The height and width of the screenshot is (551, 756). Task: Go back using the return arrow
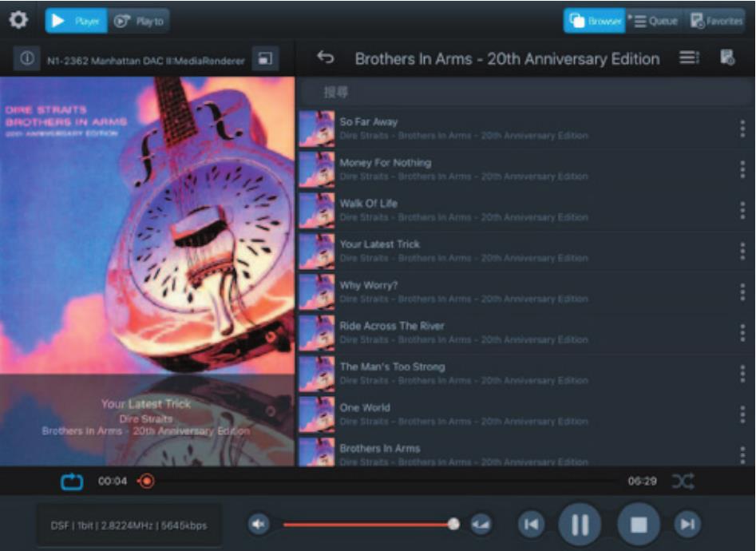pos(325,58)
